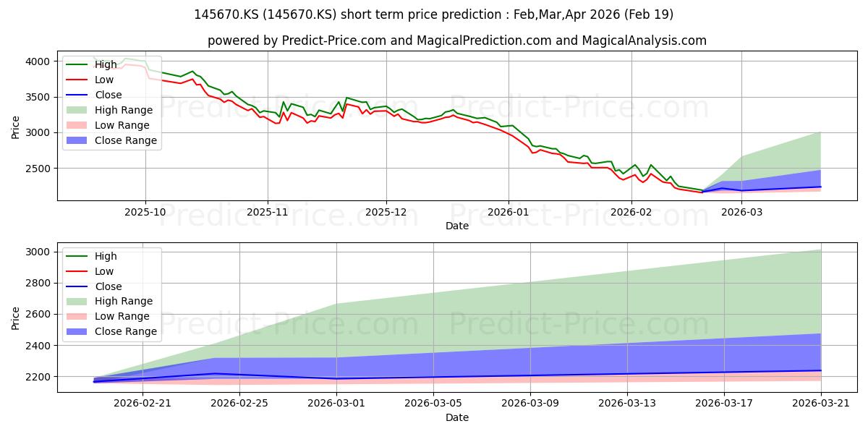Click the 'Price' y-axis label of upper chart

pos(16,127)
